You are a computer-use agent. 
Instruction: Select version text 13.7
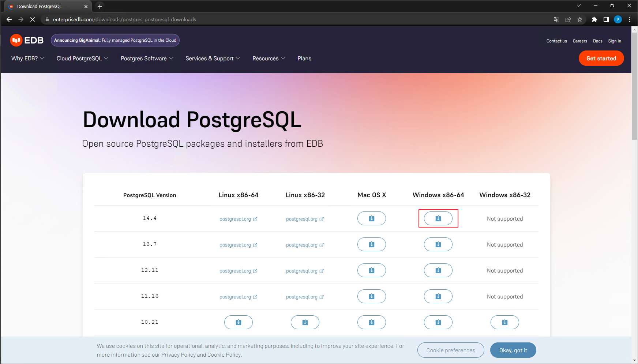[150, 244]
